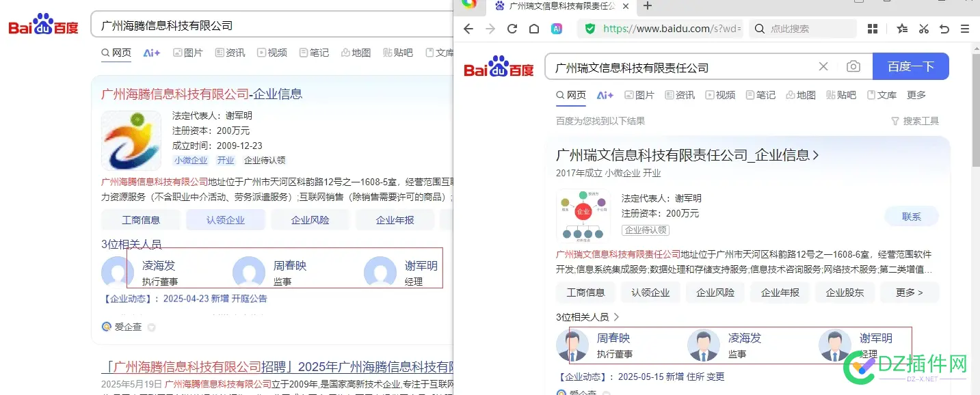Open camera image search icon
The width and height of the screenshot is (980, 395).
[x=853, y=66]
